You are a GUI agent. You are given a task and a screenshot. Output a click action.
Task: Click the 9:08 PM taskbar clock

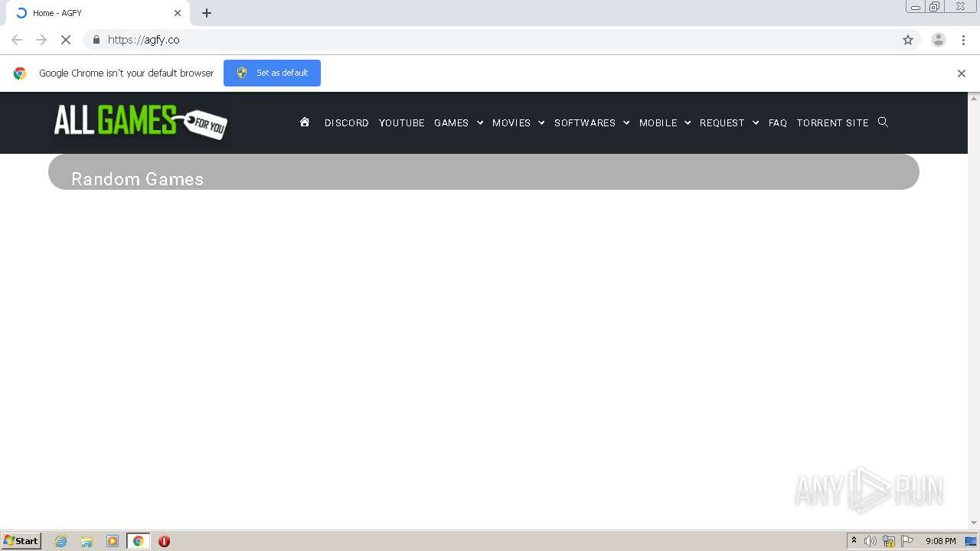(x=940, y=541)
